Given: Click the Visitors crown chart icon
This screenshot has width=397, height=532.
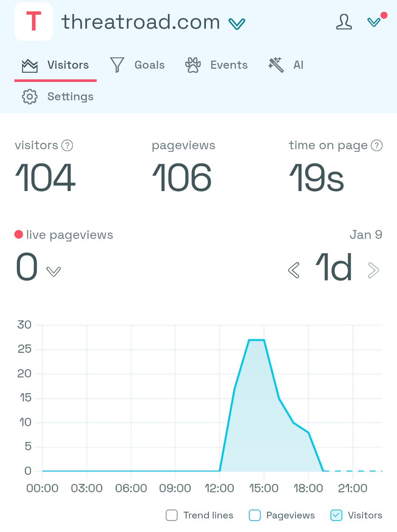Looking at the screenshot, I should [x=30, y=66].
